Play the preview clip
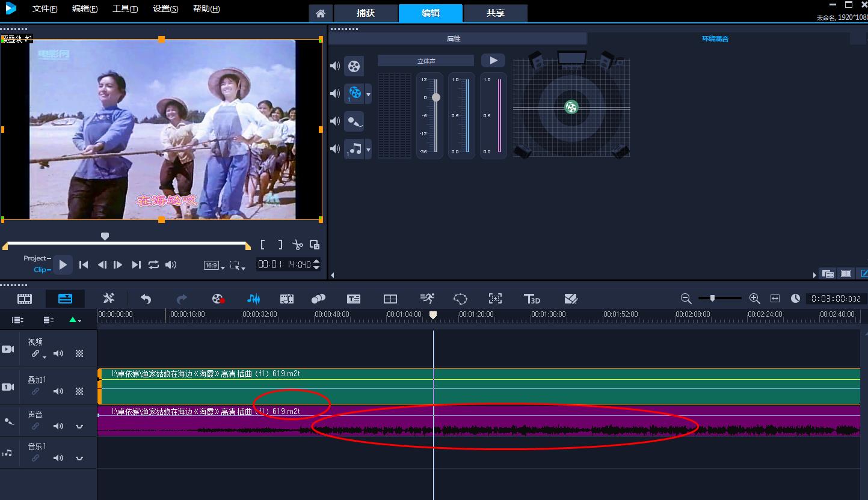Screen dimensions: 868x500 (63, 264)
